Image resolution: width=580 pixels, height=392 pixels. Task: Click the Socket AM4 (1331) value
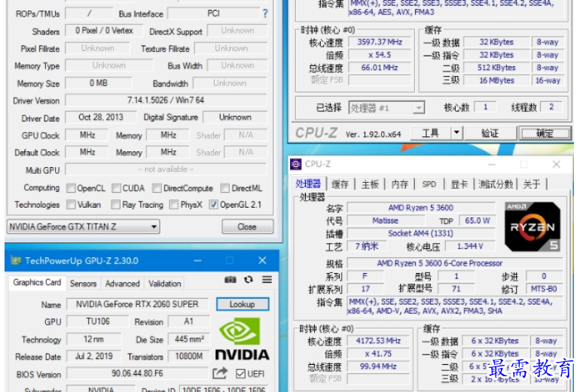click(x=421, y=233)
